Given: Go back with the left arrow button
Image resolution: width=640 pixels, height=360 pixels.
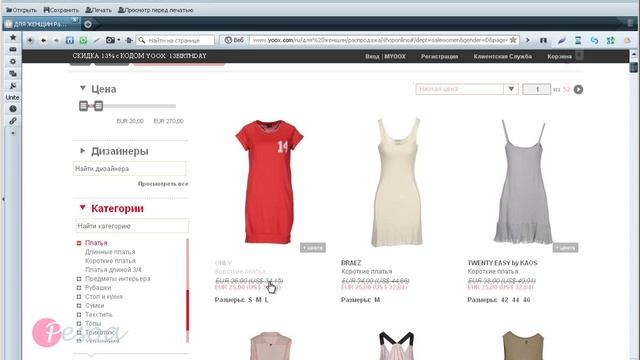Looking at the screenshot, I should 43,40.
